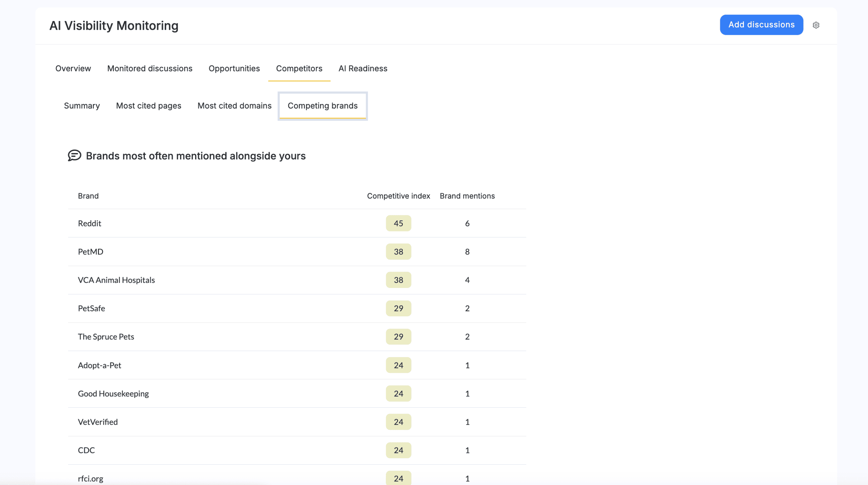Go to the Opportunities tab
868x485 pixels.
(x=234, y=69)
